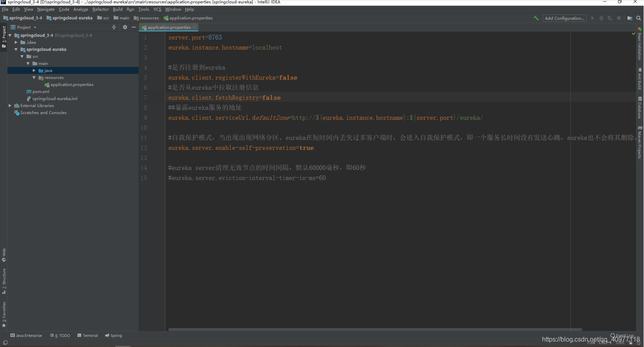Screen dimensions: 644x347
Task: Collapse the resources folder arrow
Action: [34, 77]
